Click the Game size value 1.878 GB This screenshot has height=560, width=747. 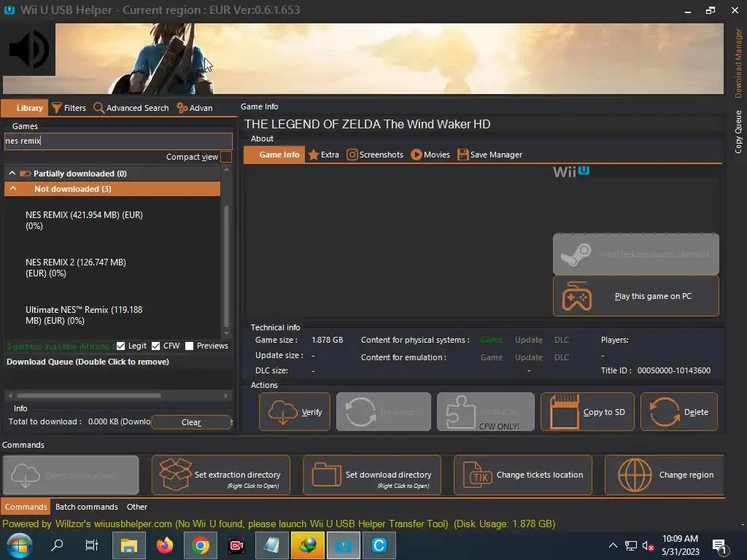click(328, 340)
